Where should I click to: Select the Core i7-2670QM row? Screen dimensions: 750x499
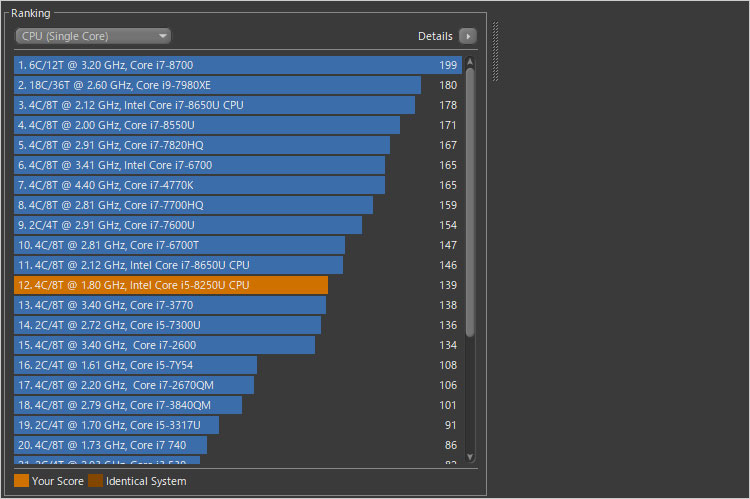[238, 386]
